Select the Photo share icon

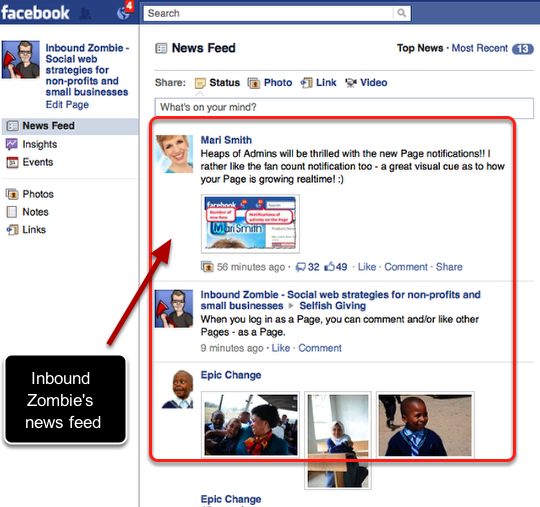[254, 83]
